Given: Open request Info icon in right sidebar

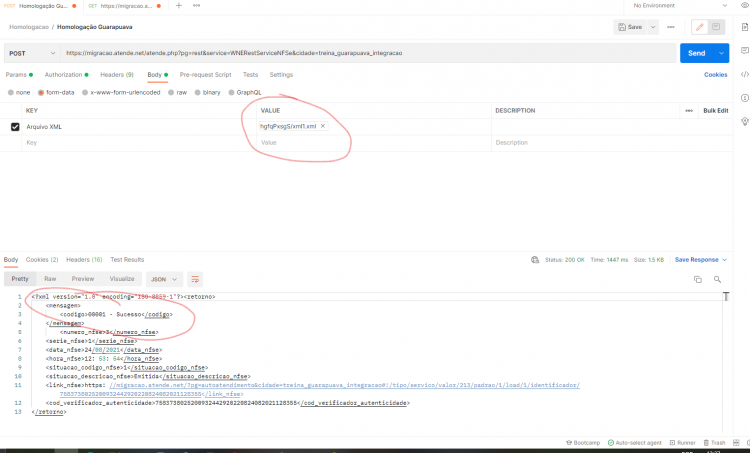Looking at the screenshot, I should click(745, 98).
